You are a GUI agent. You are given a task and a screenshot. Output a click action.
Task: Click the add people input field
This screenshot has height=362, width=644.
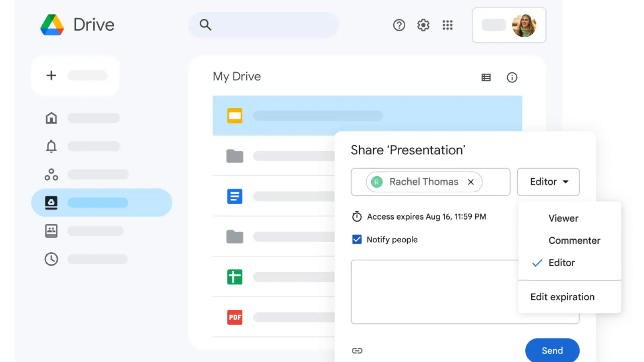(430, 182)
